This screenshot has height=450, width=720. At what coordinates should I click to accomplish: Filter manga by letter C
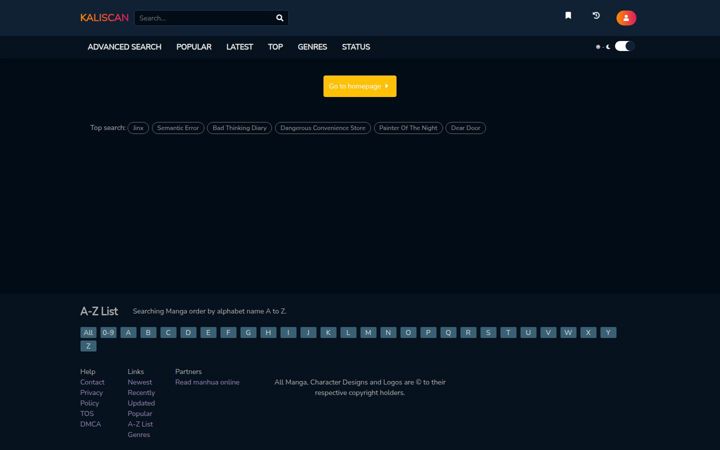point(168,332)
